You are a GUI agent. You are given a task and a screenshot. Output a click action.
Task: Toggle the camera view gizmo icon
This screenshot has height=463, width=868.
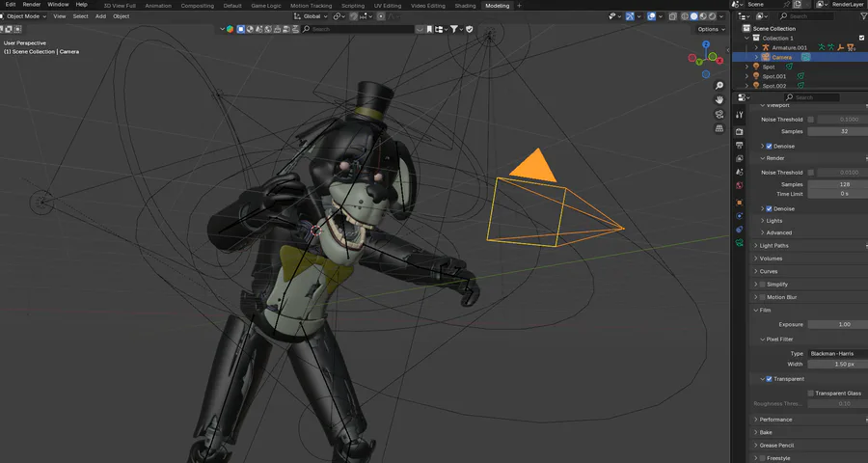[719, 114]
